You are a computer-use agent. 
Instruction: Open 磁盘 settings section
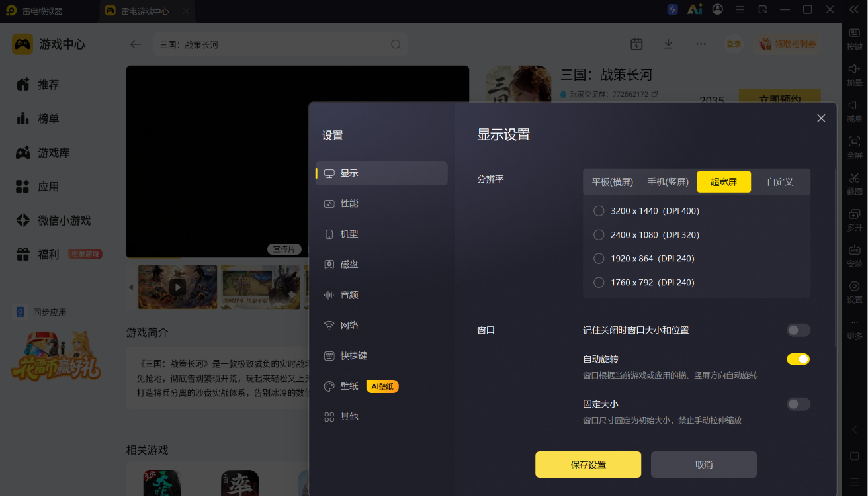[x=381, y=265]
